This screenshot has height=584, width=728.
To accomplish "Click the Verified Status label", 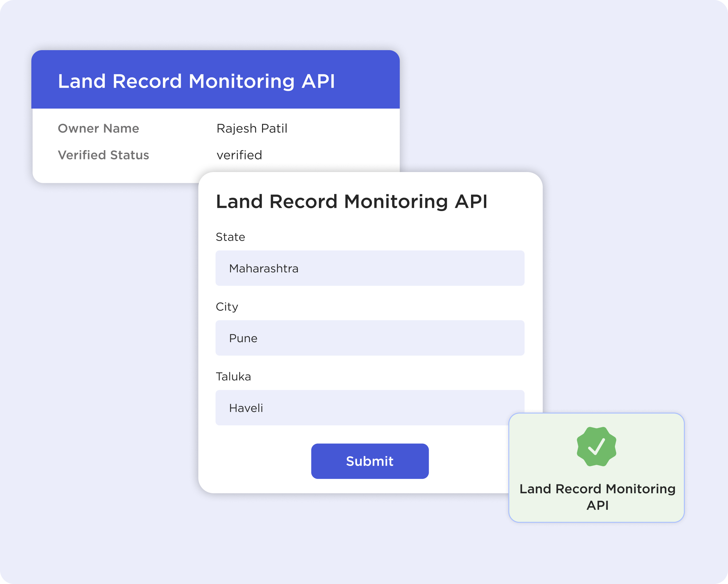I will [103, 155].
